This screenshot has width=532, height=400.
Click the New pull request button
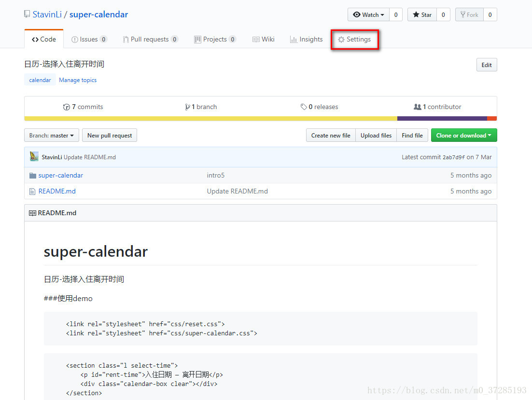(x=110, y=135)
